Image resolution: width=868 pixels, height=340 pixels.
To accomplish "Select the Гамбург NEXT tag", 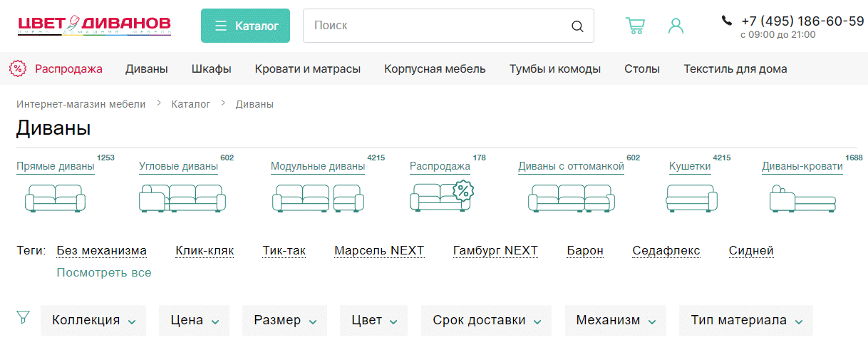I will (495, 251).
